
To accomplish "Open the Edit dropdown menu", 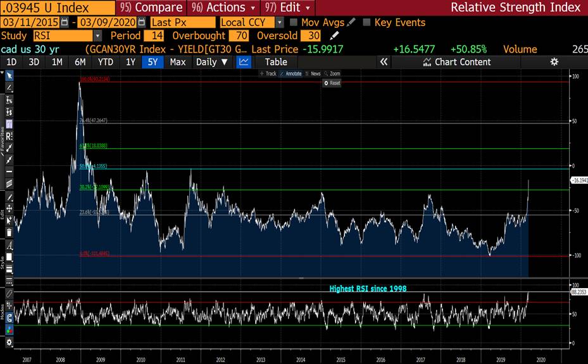I will (x=287, y=8).
